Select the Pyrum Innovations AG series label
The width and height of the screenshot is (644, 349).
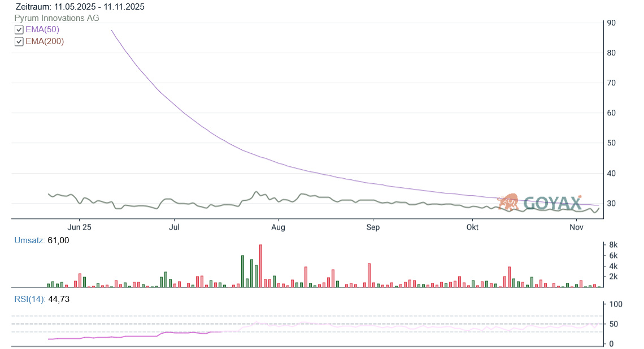click(x=56, y=18)
